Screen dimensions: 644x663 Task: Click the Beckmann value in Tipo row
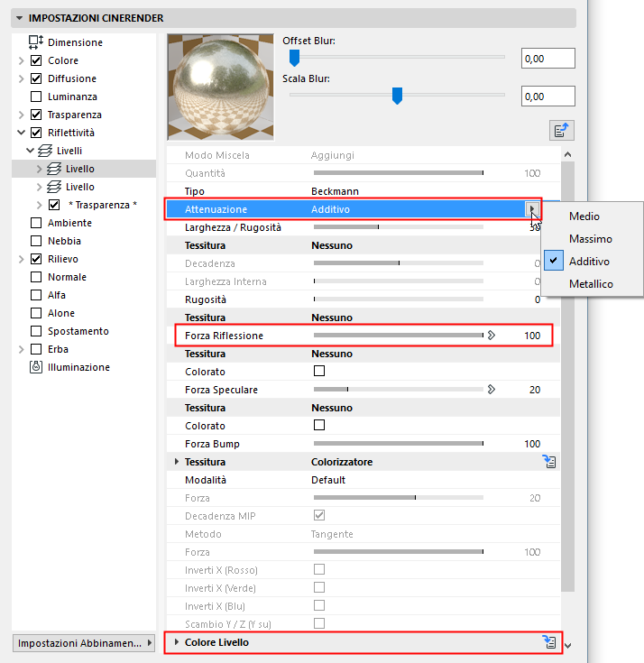click(x=335, y=191)
